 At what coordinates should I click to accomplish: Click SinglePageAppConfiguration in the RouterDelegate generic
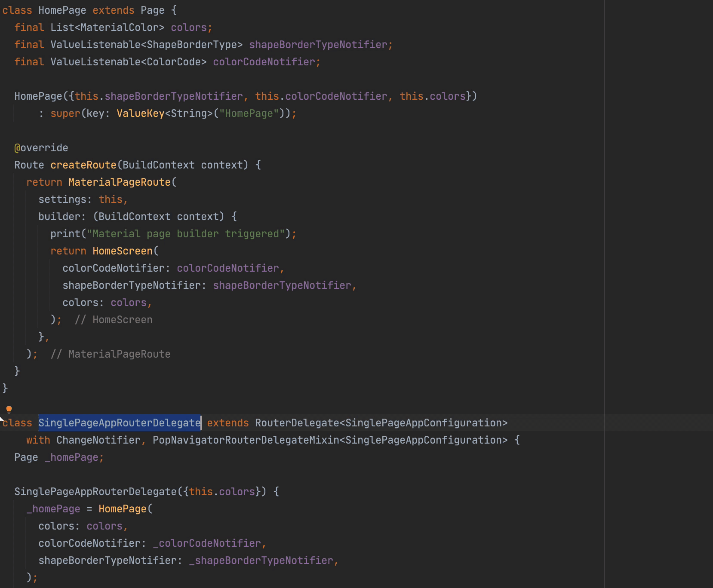[x=424, y=423]
